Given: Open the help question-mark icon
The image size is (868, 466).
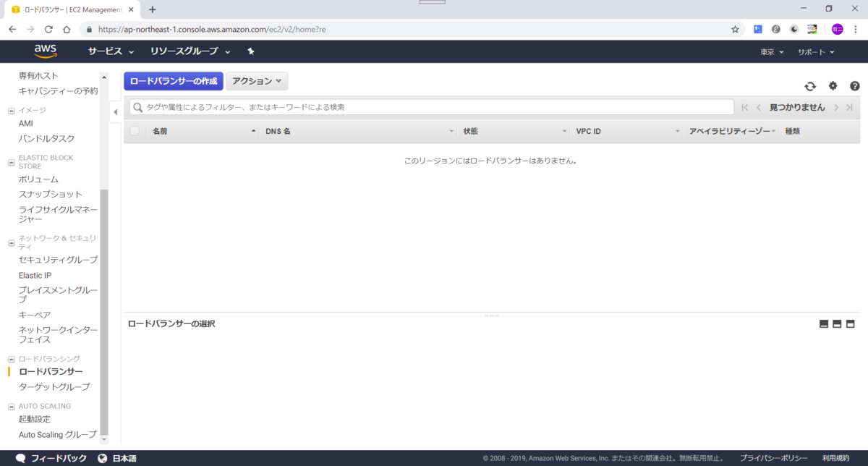Looking at the screenshot, I should (x=855, y=85).
